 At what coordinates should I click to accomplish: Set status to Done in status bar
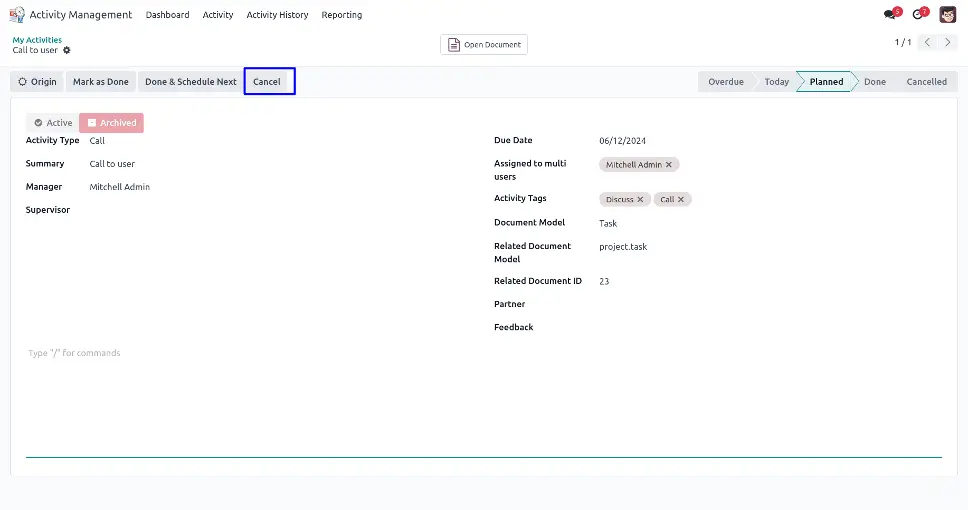coord(874,82)
